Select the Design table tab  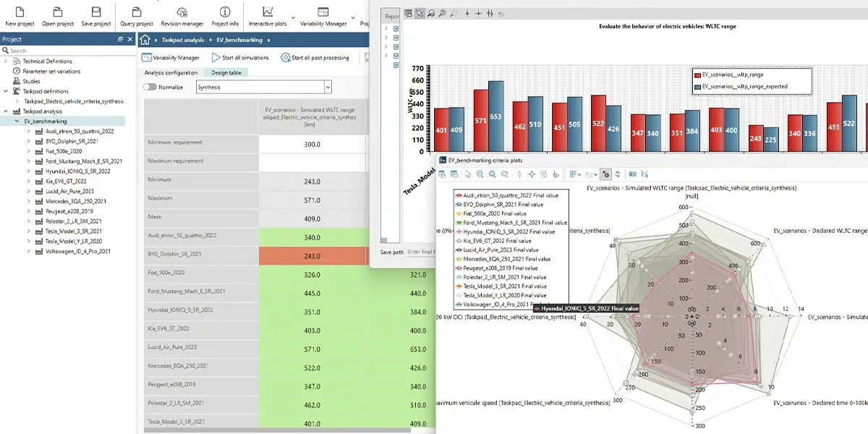(x=226, y=73)
